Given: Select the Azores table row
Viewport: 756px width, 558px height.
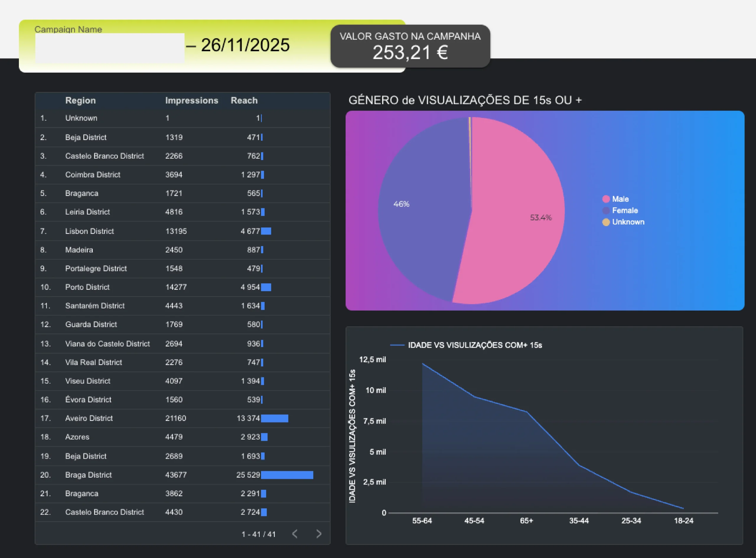Looking at the screenshot, I should [x=77, y=437].
